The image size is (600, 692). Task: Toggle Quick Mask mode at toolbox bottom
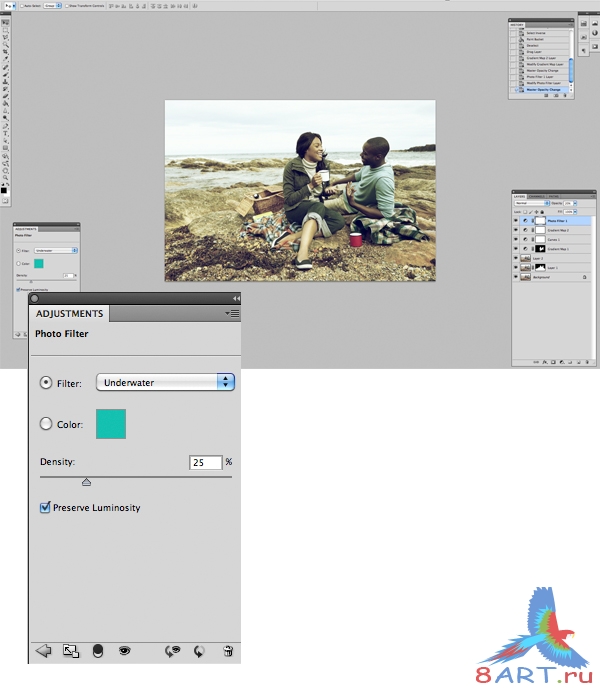tap(5, 201)
